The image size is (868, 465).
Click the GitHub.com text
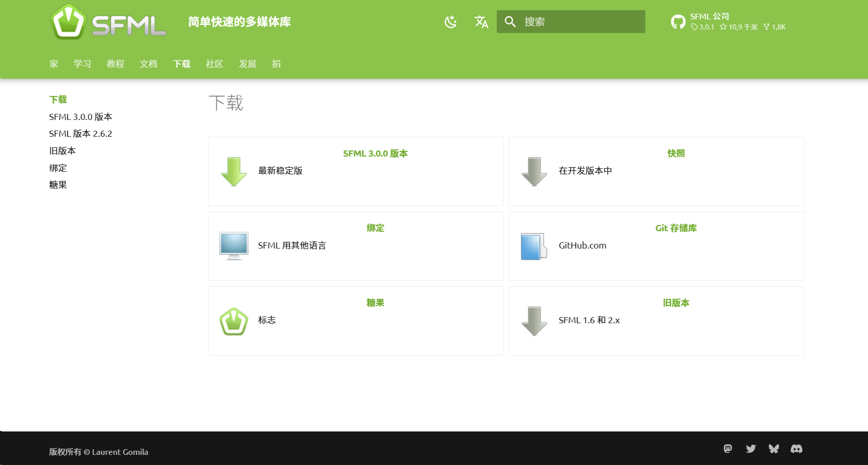[x=582, y=245]
